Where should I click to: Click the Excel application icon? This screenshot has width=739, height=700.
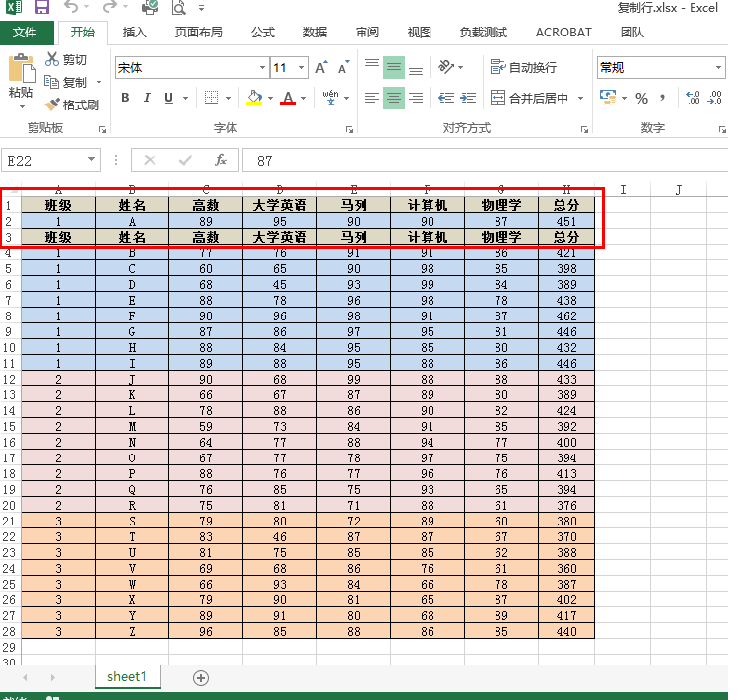pyautogui.click(x=14, y=7)
